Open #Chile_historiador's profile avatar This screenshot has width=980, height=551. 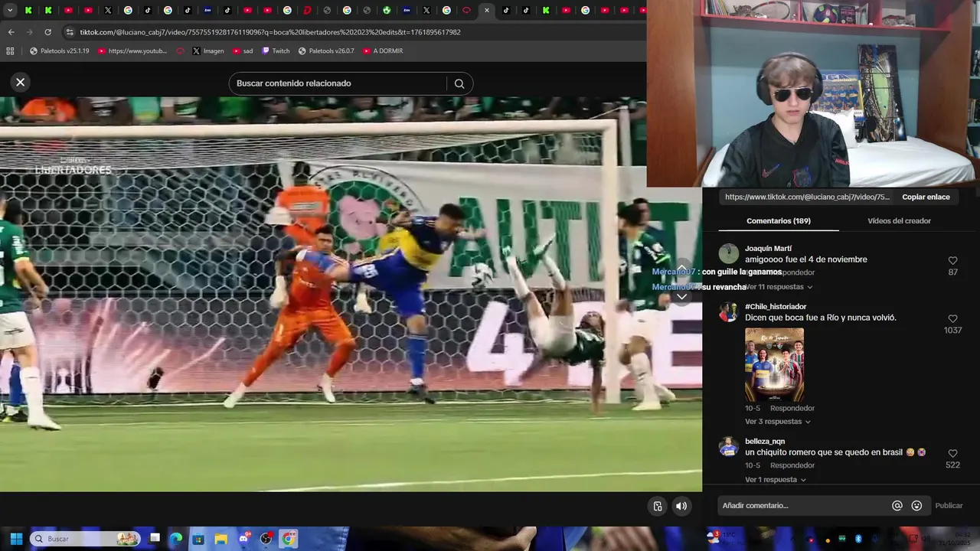point(729,311)
